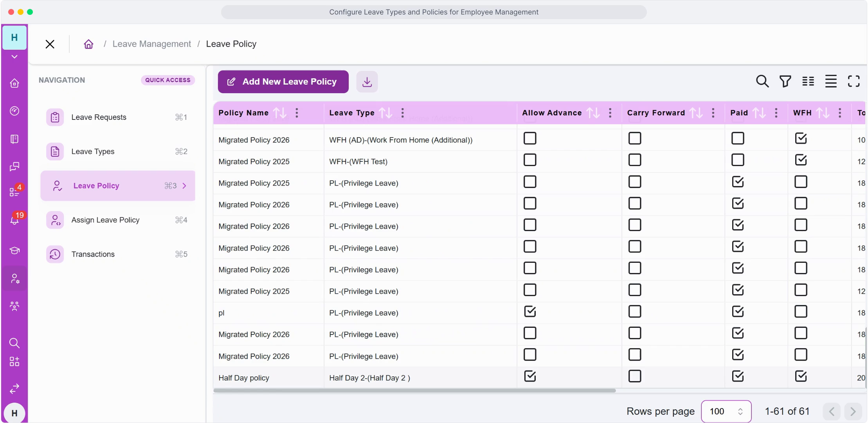
Task: Sort by Carry Forward column
Action: pyautogui.click(x=696, y=113)
